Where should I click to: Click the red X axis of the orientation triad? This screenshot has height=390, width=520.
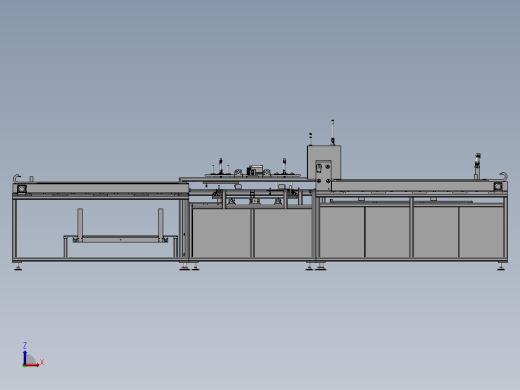pyautogui.click(x=32, y=365)
